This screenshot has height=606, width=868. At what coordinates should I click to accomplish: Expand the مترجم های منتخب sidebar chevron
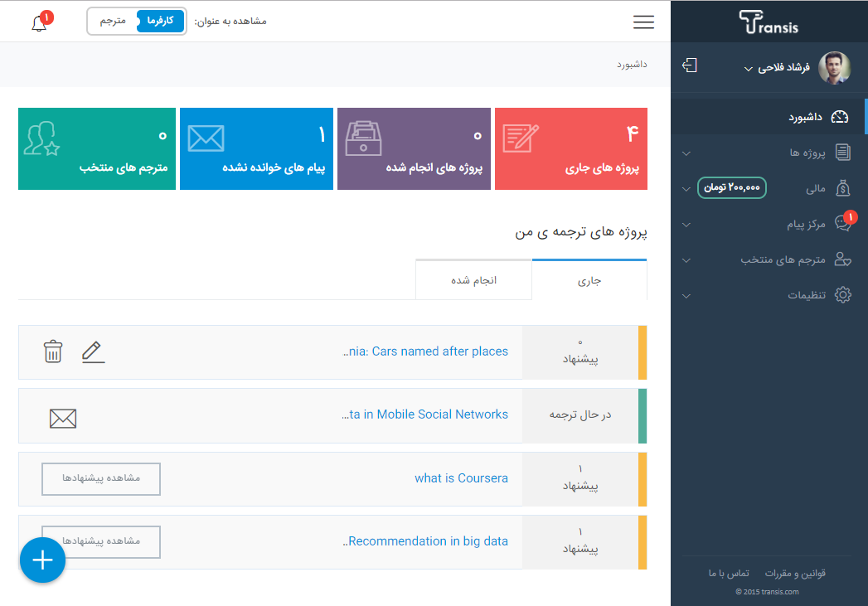click(x=686, y=260)
